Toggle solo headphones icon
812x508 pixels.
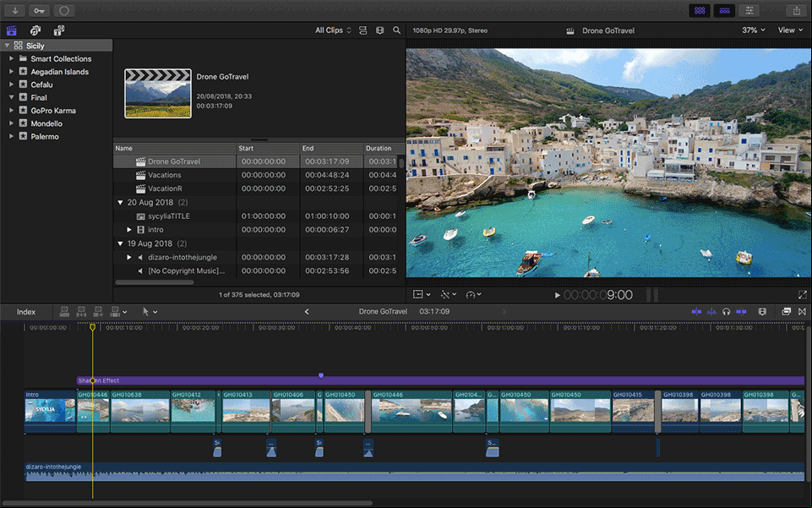[x=727, y=312]
